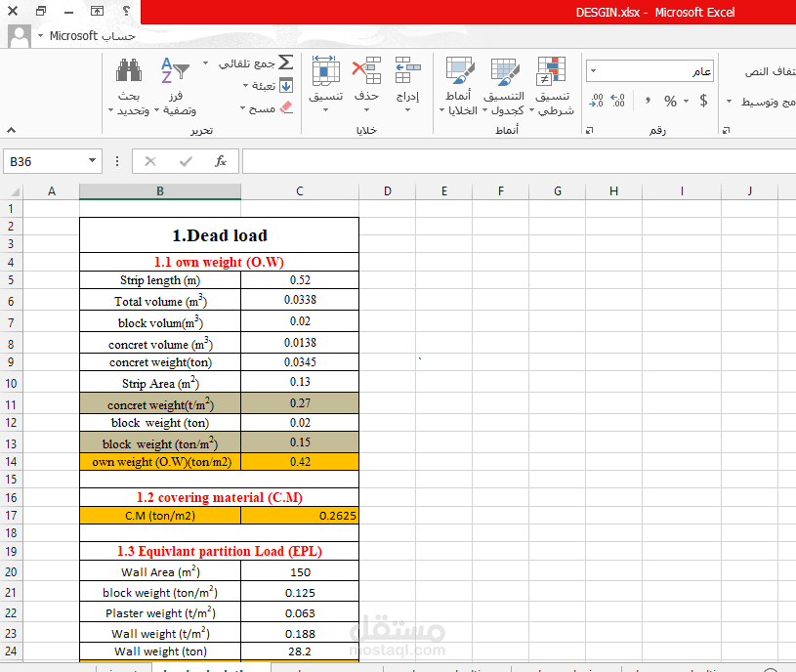Open Find & Select binoculars icon

click(129, 70)
